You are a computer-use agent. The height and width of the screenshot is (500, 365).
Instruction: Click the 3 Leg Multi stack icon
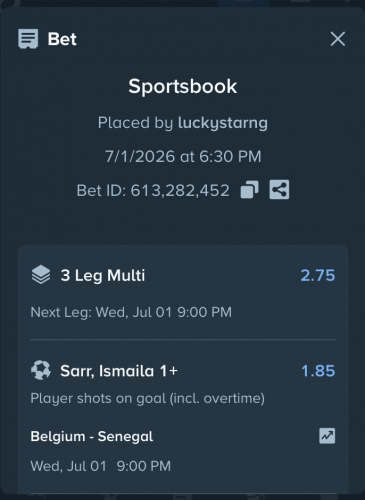(x=41, y=275)
